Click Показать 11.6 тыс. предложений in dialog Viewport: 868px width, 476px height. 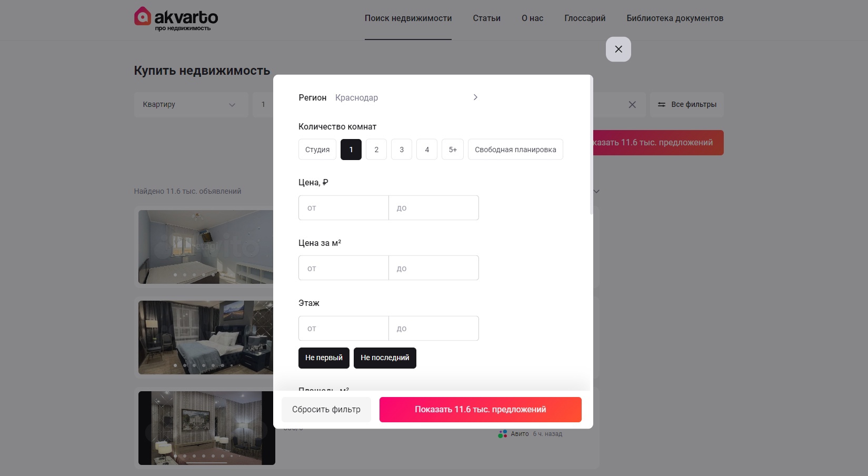pyautogui.click(x=481, y=410)
